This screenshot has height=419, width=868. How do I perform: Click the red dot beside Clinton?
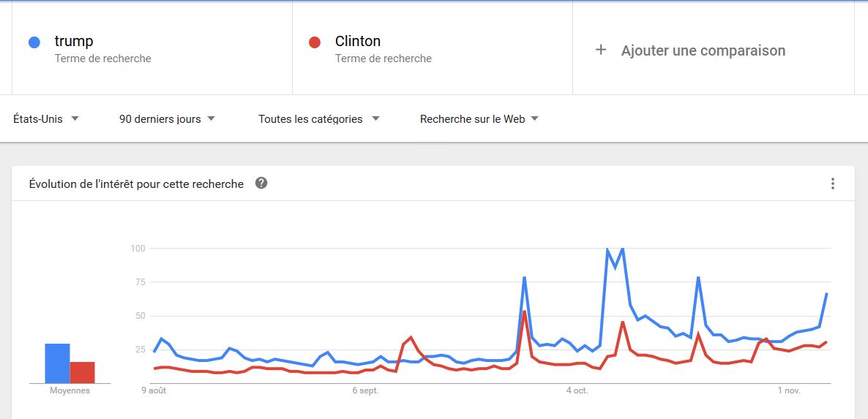point(315,42)
